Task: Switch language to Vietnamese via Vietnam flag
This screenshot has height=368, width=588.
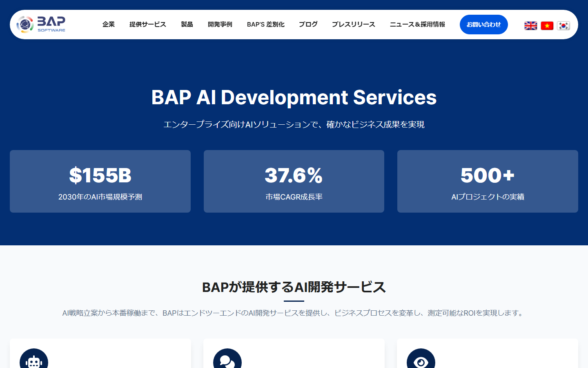Action: [x=547, y=26]
